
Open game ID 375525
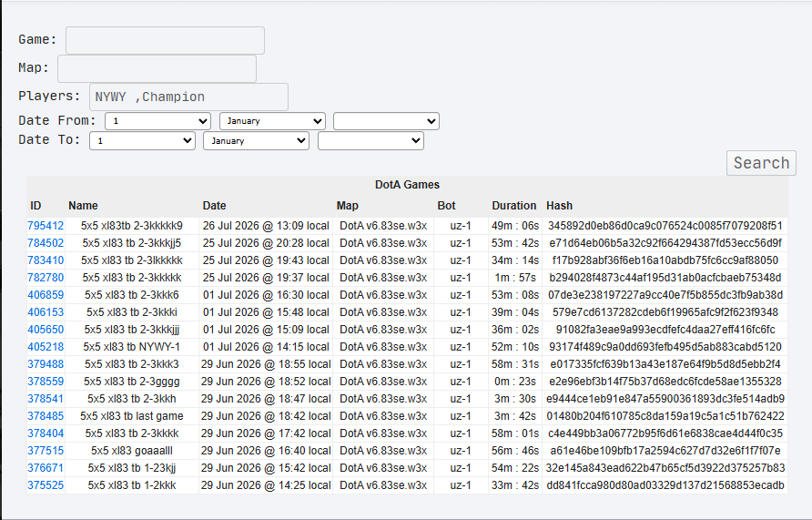pyautogui.click(x=46, y=485)
